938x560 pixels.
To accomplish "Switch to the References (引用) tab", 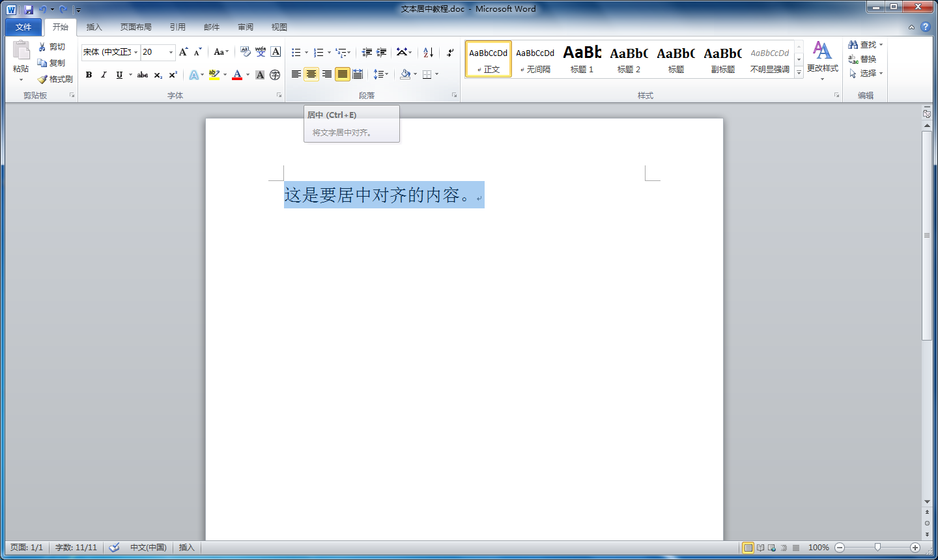I will click(x=178, y=27).
